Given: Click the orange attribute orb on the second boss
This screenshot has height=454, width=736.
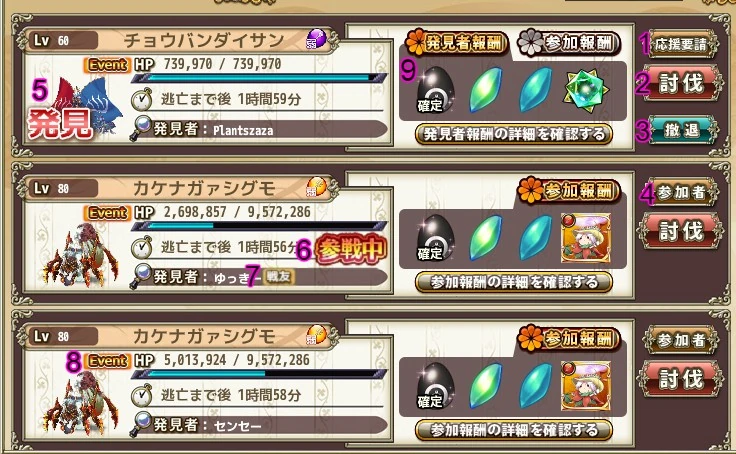Looking at the screenshot, I should click(x=316, y=187).
